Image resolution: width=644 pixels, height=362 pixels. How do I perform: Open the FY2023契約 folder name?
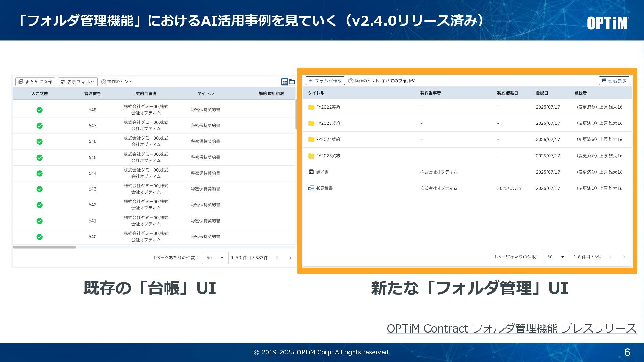pos(328,123)
